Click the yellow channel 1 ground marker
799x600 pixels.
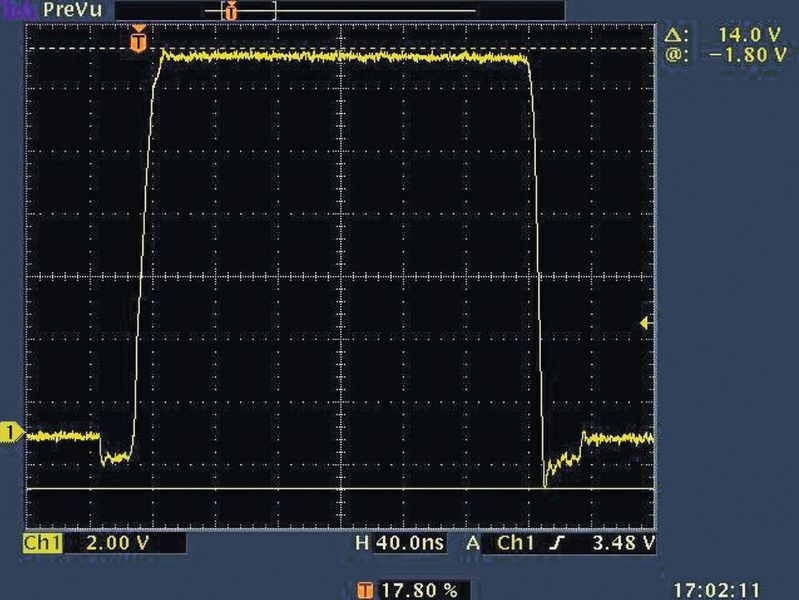point(10,433)
